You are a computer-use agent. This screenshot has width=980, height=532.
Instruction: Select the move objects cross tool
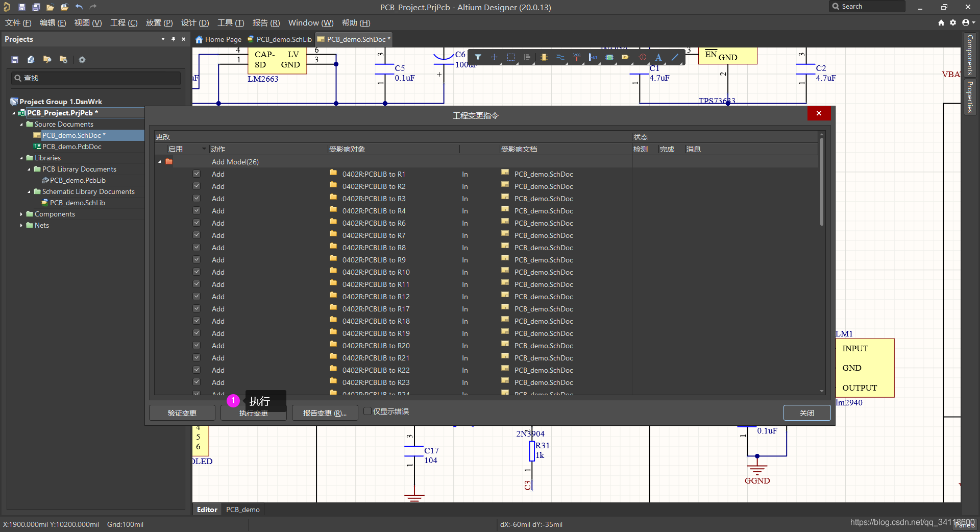[x=494, y=57]
